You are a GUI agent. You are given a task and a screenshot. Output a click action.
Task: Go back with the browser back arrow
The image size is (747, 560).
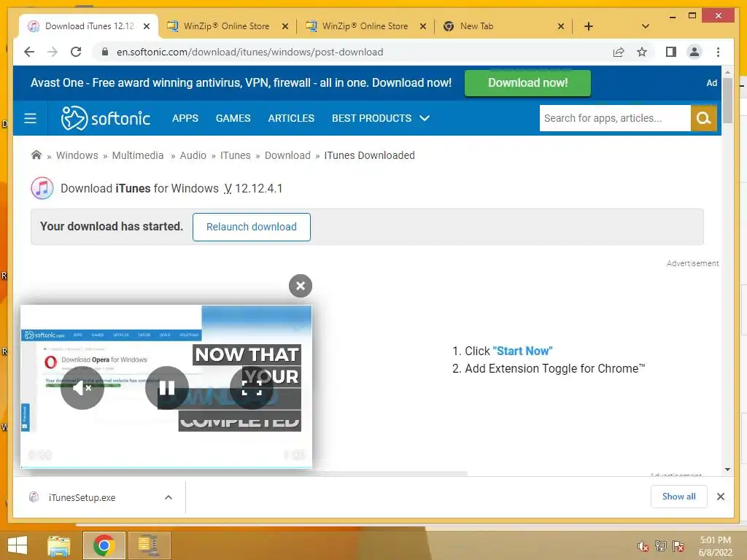click(x=29, y=52)
